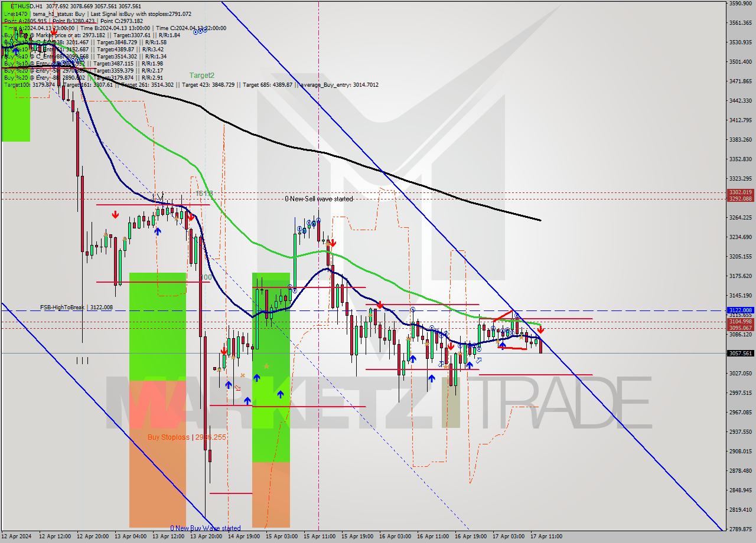Click the '16 Apr 19:00' time axis label

[471, 537]
